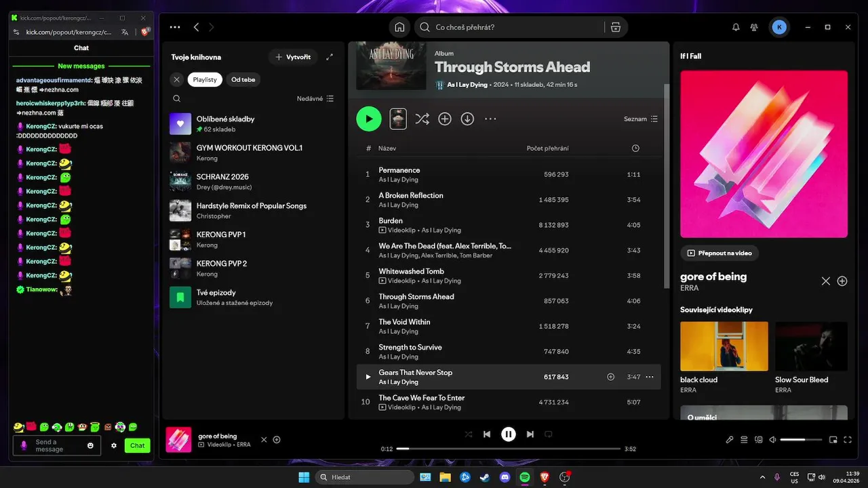This screenshot has height=488, width=868.
Task: Sort tracks by duration clock icon
Action: tap(635, 148)
